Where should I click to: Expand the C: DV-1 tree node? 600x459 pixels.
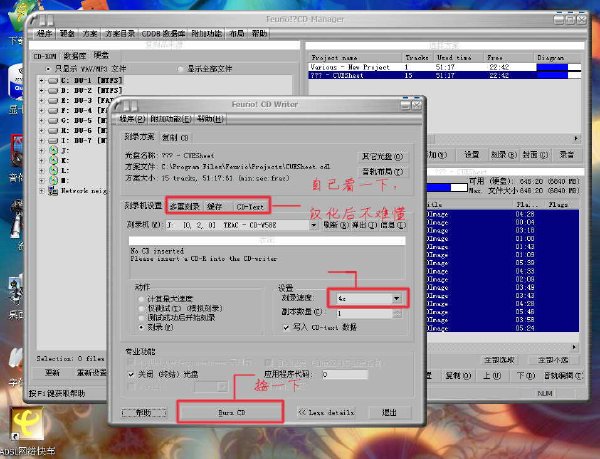click(x=42, y=81)
